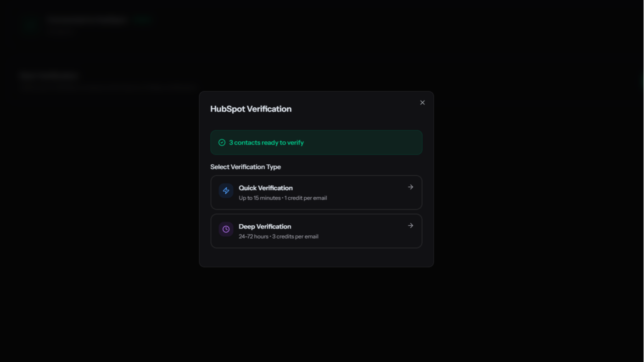Choose the Deep Verification option

pyautogui.click(x=316, y=231)
